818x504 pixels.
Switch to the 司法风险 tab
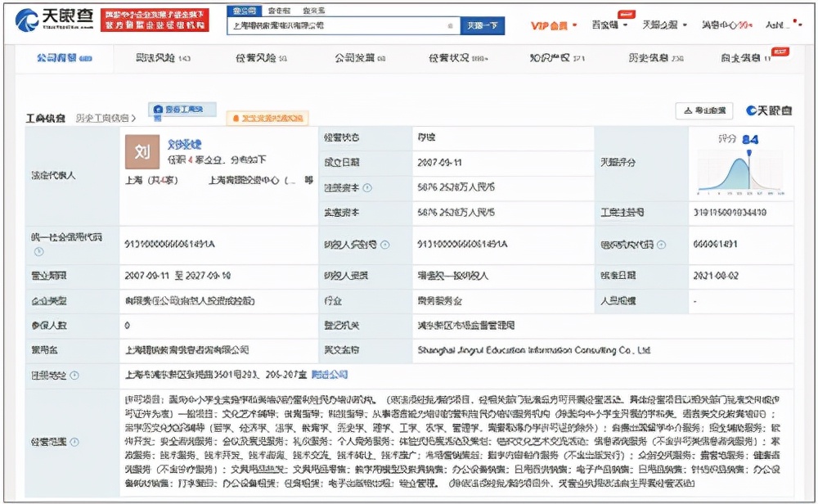[163, 58]
